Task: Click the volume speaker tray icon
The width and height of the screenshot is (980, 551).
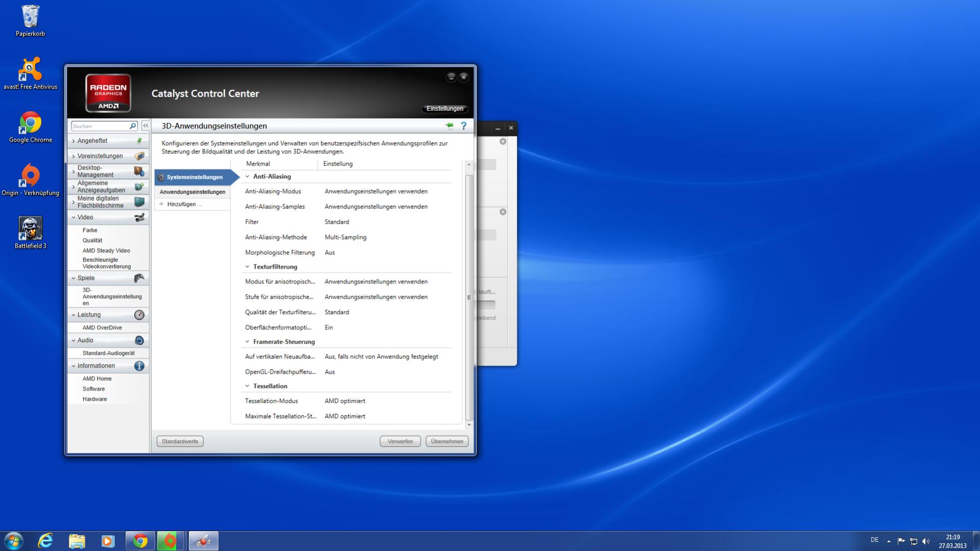Action: [x=926, y=541]
